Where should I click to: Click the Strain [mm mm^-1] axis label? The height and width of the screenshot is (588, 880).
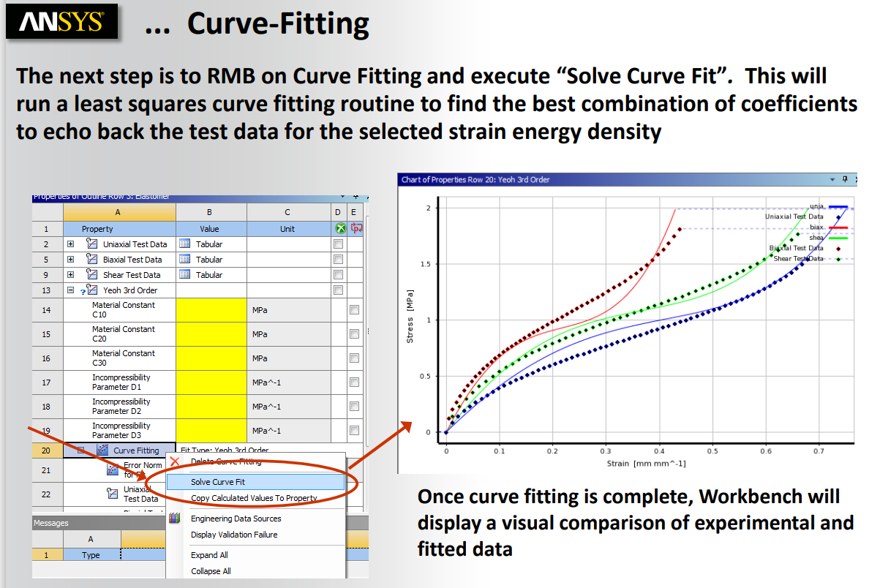coord(646,464)
